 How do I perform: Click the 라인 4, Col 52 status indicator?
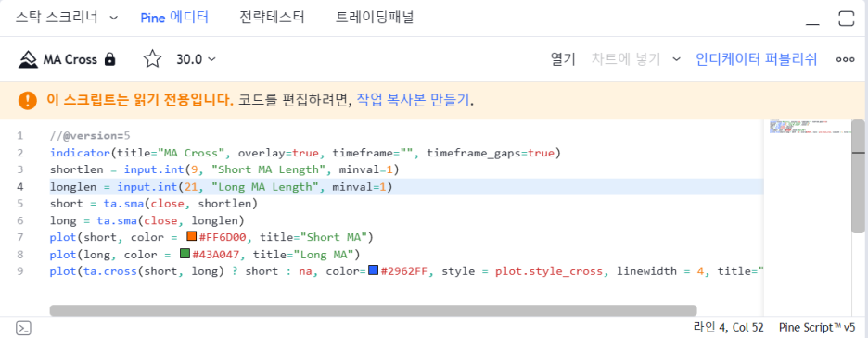tap(728, 328)
